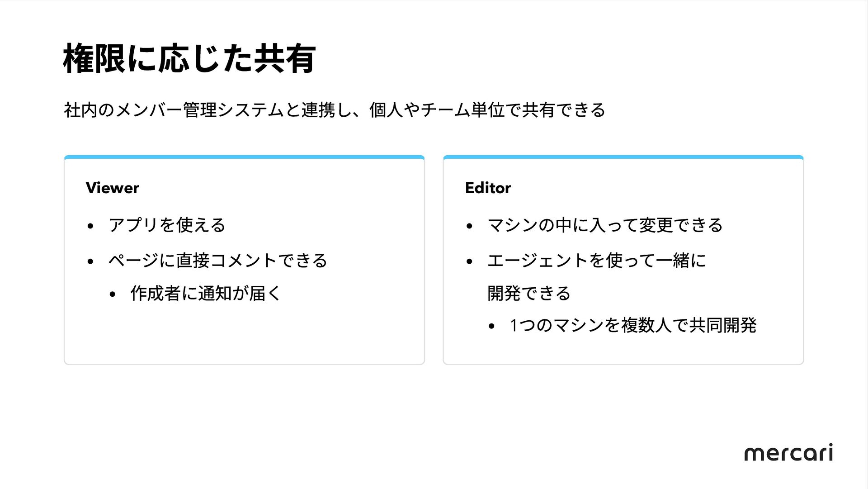Click the bullet dot before アプリを使える
868x489 pixels.
coord(90,226)
